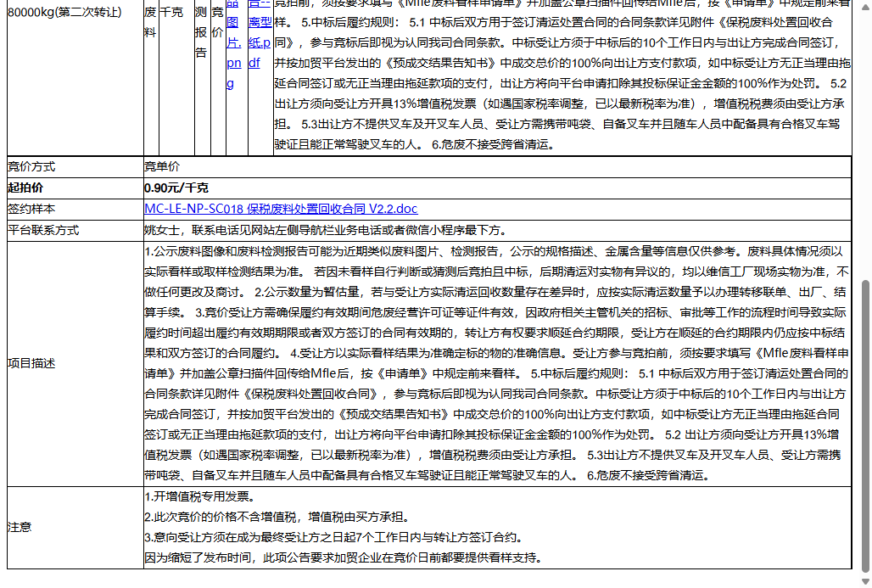This screenshot has height=588, width=872.
Task: Click the scrollbar down arrow
Action: (x=865, y=582)
